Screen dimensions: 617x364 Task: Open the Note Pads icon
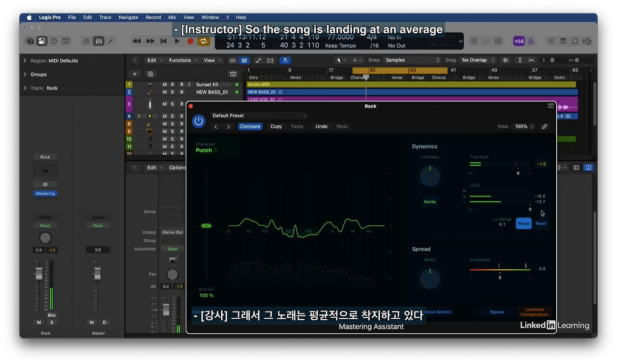tap(563, 41)
